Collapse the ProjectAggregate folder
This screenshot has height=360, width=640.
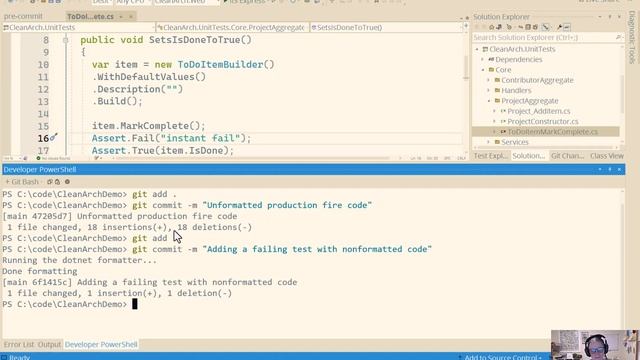click(489, 101)
